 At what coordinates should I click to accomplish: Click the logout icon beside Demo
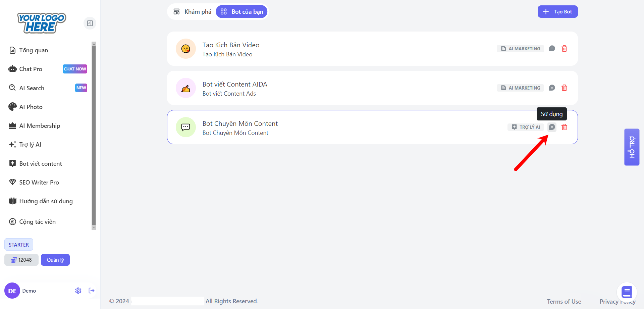[x=92, y=291]
